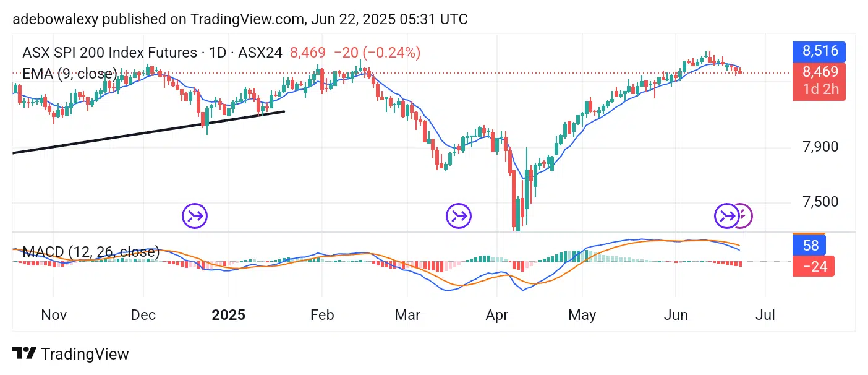Click the TradingView logo icon at bottom left

click(x=24, y=354)
